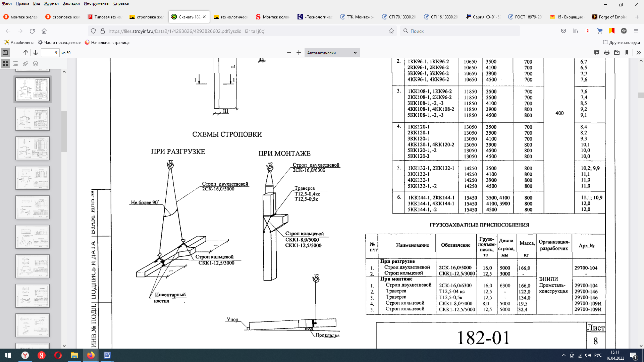Open notification center in taskbar

(634, 356)
